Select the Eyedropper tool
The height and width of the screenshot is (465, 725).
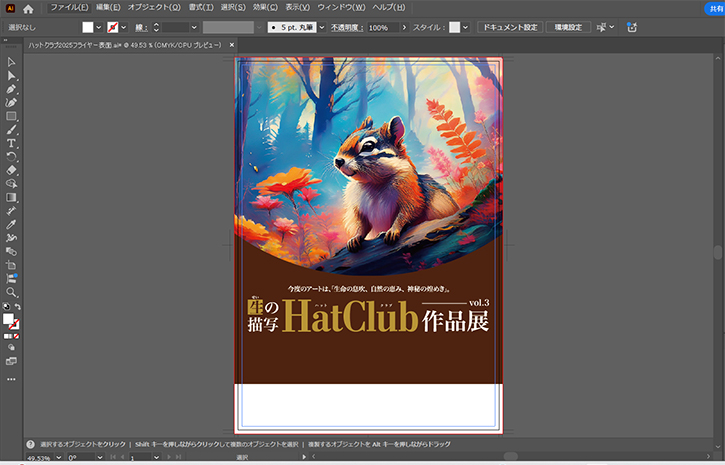[x=11, y=224]
